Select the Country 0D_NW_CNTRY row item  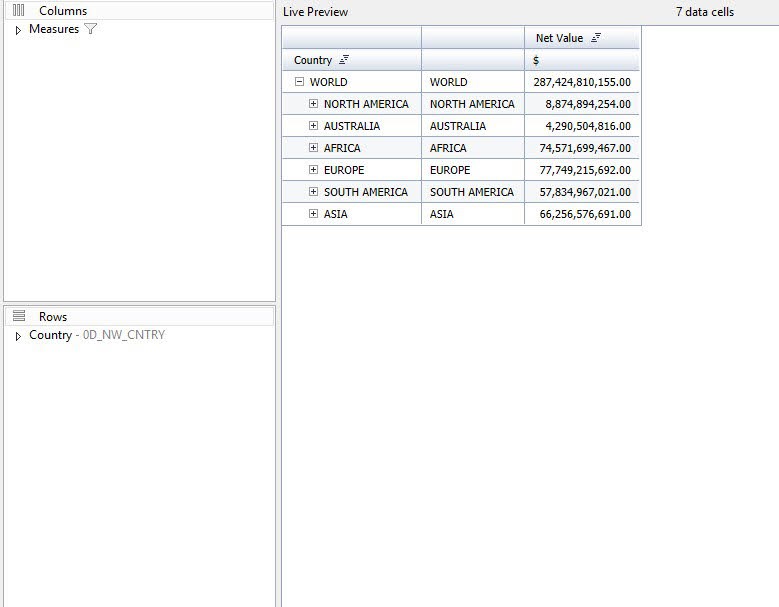tap(96, 335)
